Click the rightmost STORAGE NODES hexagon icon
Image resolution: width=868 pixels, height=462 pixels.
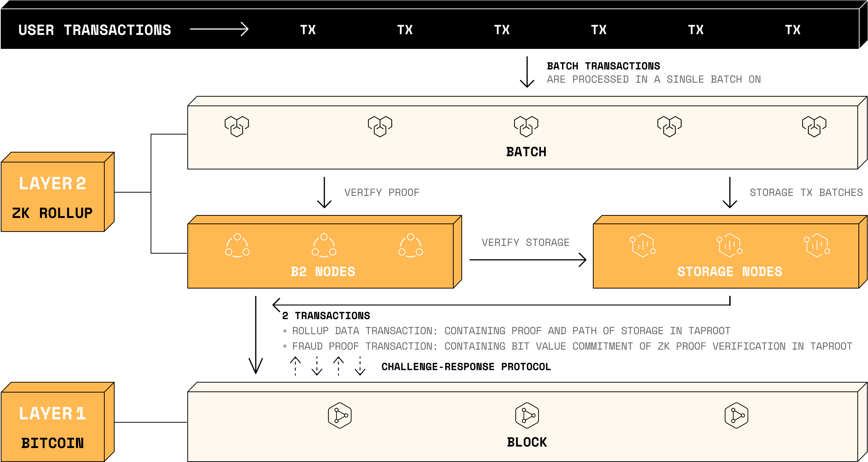(x=817, y=245)
